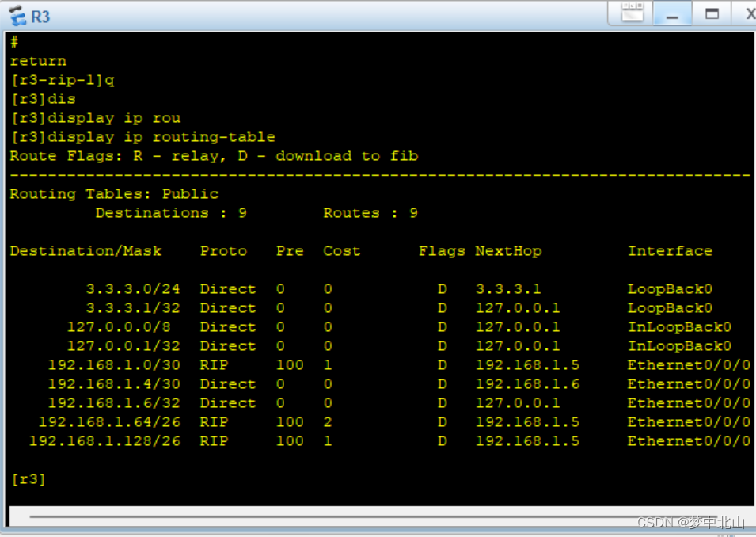The width and height of the screenshot is (756, 537).
Task: Click the Destination/Mask column header
Action: pyautogui.click(x=85, y=251)
